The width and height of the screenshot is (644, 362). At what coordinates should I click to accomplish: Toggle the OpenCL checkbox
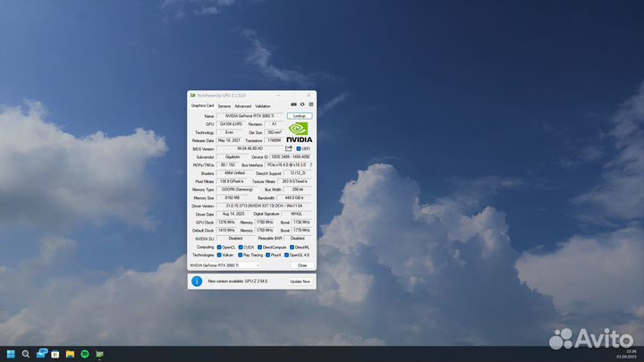pos(219,247)
